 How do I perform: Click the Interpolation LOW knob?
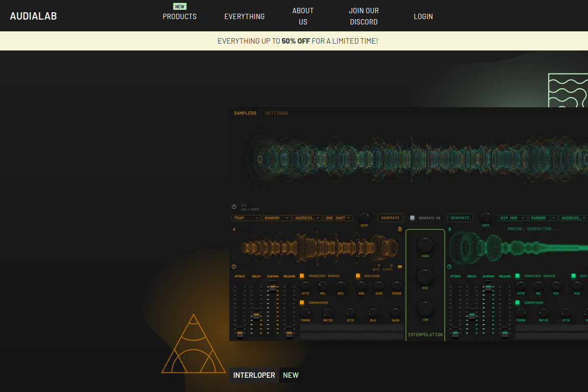tap(425, 309)
